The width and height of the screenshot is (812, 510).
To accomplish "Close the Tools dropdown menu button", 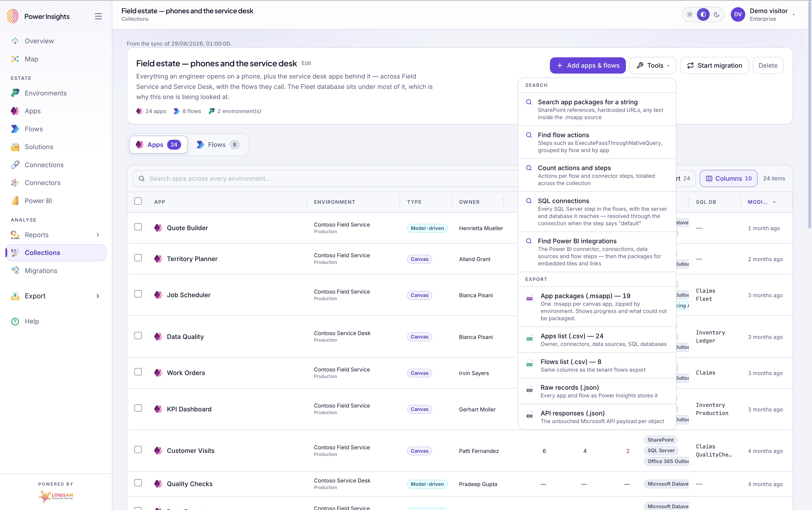I will (653, 65).
